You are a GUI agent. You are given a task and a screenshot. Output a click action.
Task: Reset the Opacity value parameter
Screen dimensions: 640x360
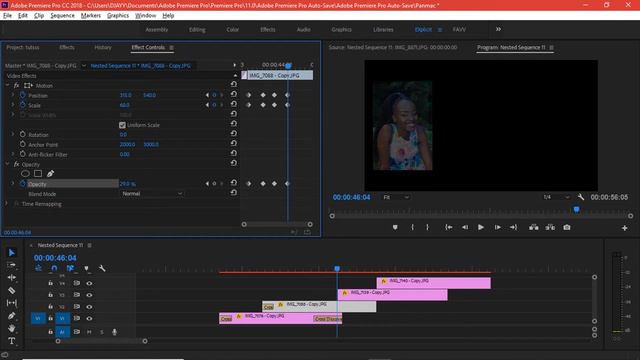click(x=233, y=183)
